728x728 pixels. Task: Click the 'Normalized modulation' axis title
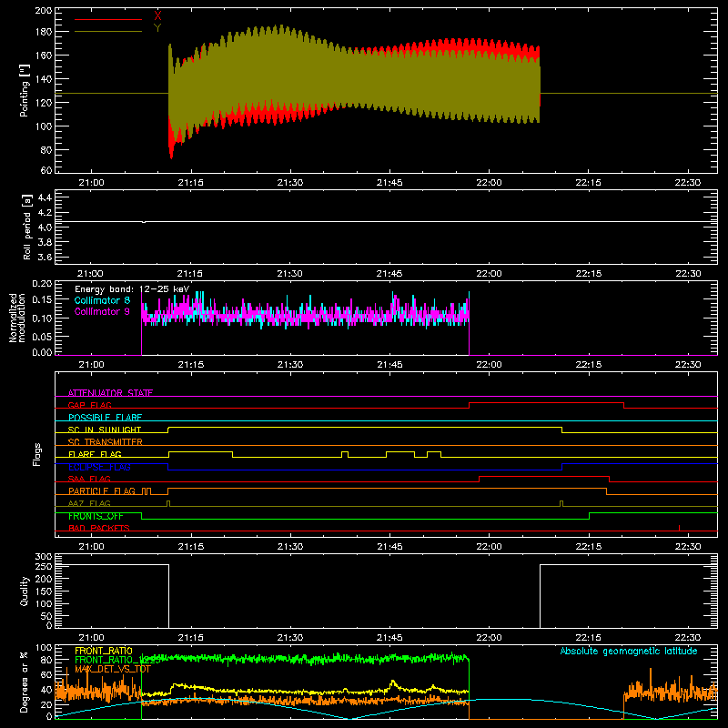pos(17,318)
